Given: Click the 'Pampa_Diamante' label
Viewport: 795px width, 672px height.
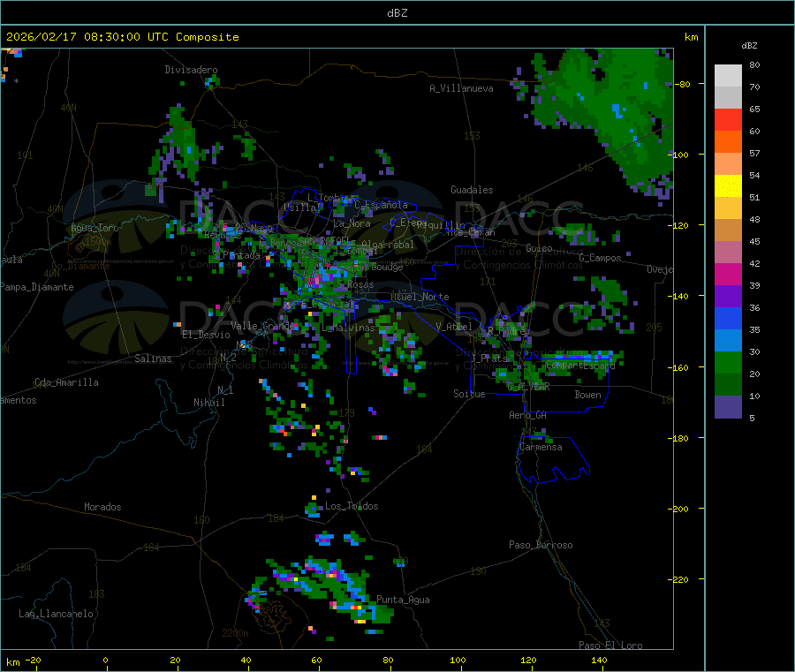Looking at the screenshot, I should pos(37,287).
